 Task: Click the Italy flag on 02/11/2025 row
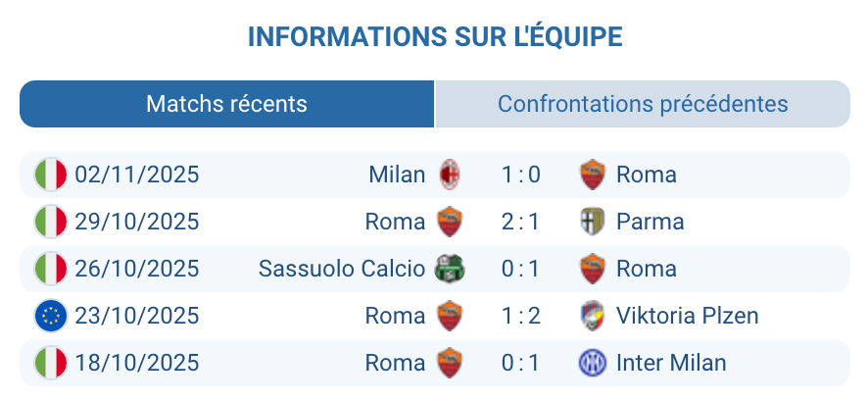51,175
